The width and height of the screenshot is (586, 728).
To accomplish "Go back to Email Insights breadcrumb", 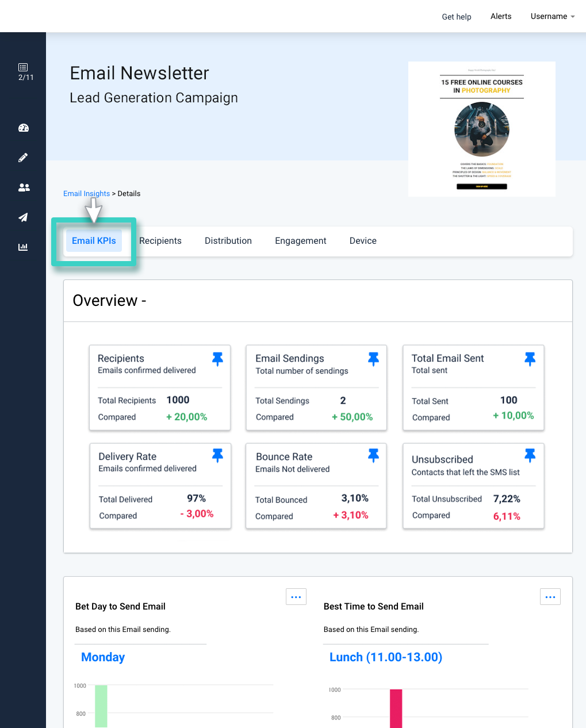I will coord(86,194).
